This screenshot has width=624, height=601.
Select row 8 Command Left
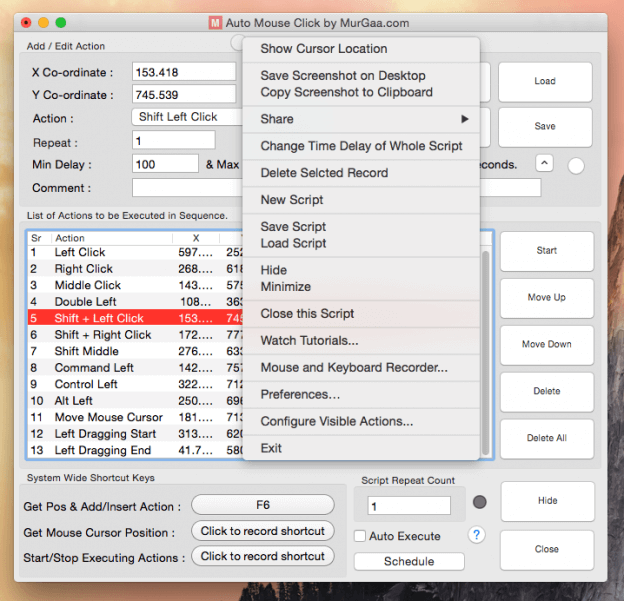pyautogui.click(x=135, y=368)
